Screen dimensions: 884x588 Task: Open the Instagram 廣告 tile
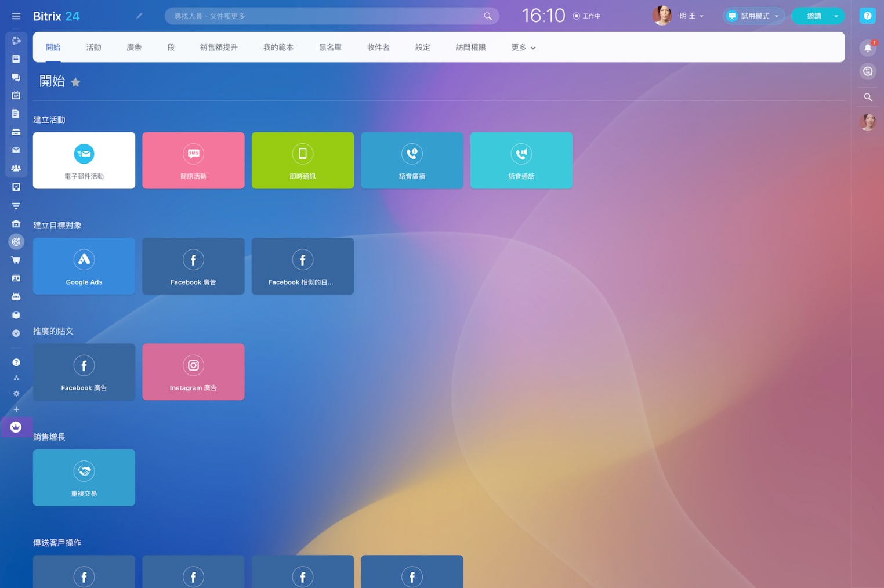193,372
